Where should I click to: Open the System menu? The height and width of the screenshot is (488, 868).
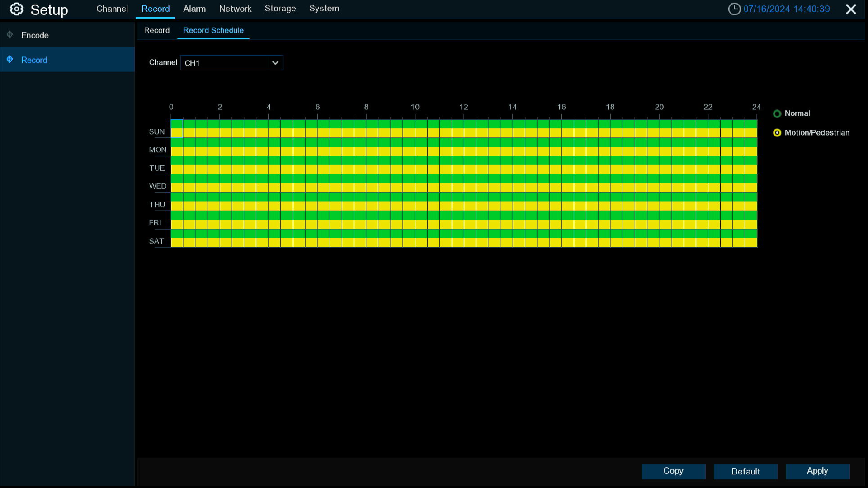coord(324,9)
